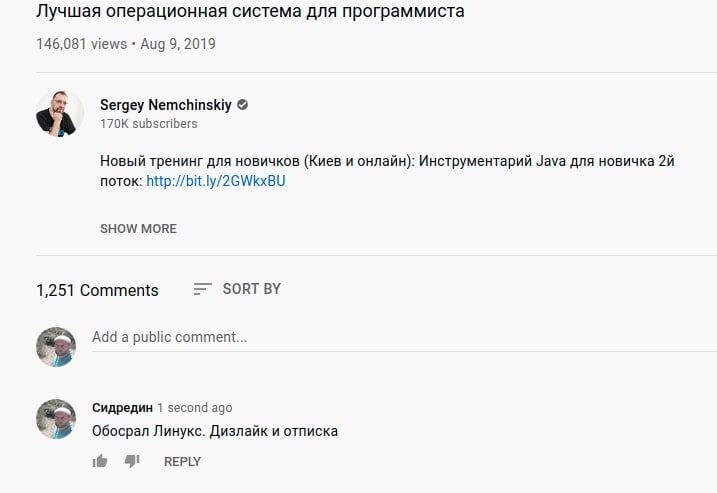717x493 pixels.
Task: Reply to the Сидредин comment
Action: 182,462
